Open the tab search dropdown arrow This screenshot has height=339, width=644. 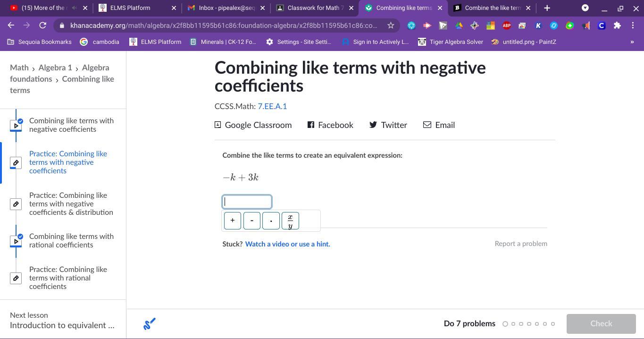tap(585, 8)
